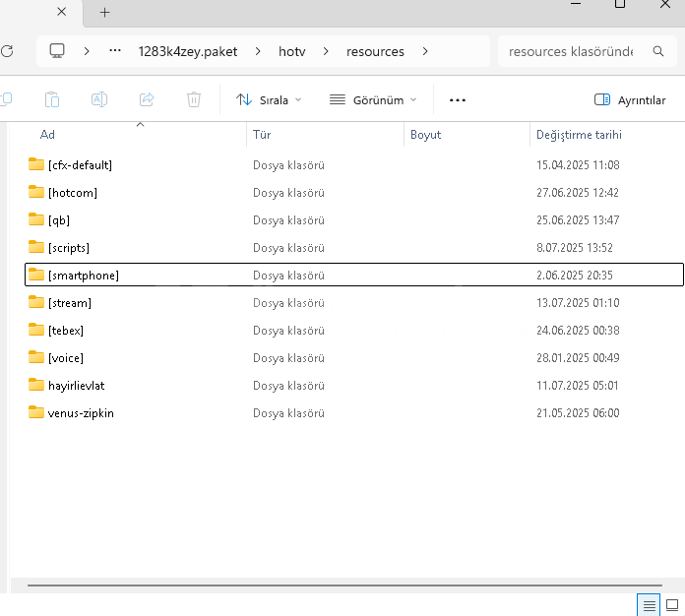Switch to large thumbnails view in status bar

(673, 604)
